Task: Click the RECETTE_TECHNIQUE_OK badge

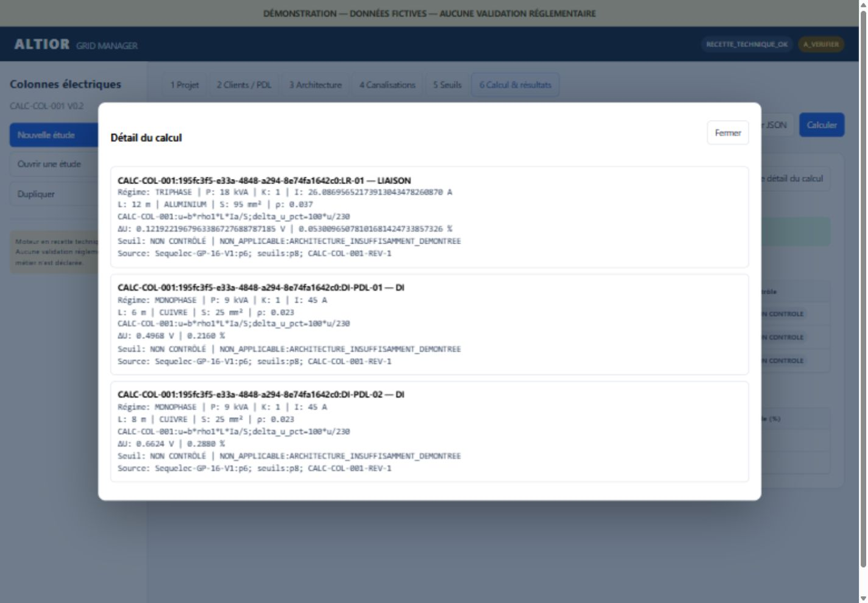Action: click(747, 44)
